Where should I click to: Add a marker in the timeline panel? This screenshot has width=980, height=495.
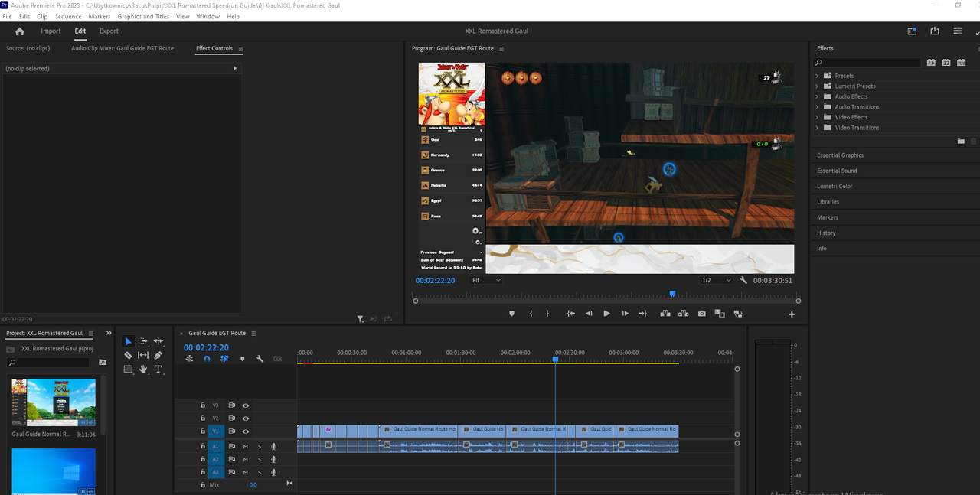pos(243,359)
